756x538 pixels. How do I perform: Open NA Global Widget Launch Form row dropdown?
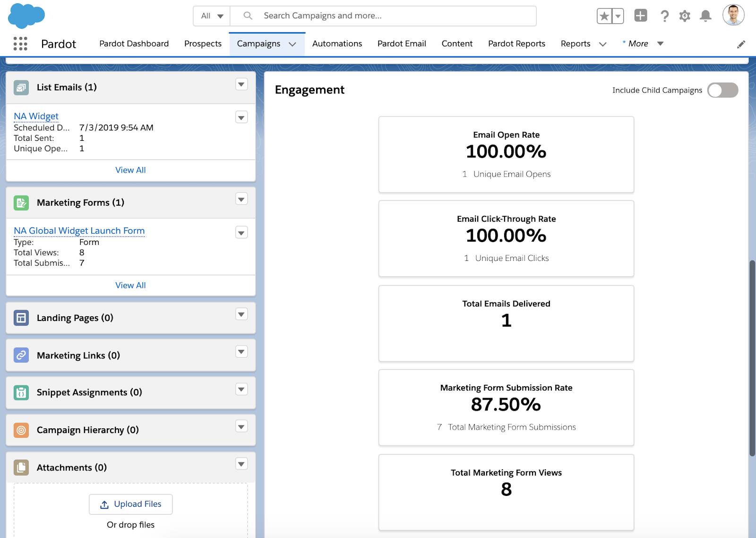click(241, 233)
